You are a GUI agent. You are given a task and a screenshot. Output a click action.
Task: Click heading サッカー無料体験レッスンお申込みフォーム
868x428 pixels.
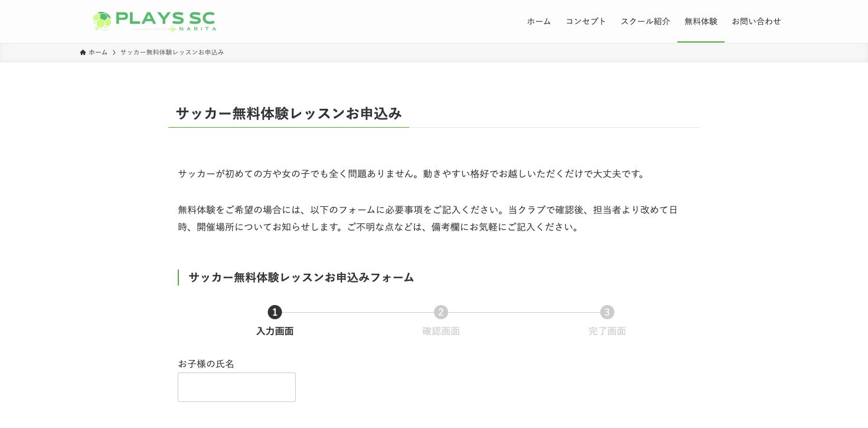click(301, 277)
